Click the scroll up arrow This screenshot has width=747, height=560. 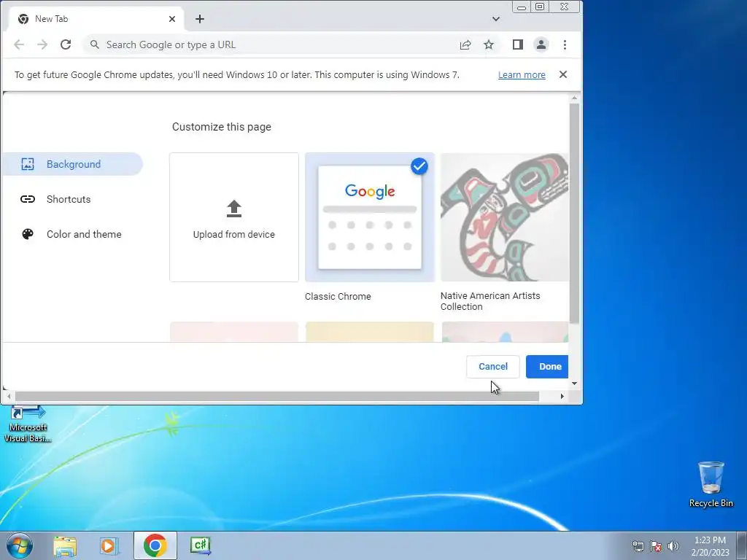pyautogui.click(x=575, y=98)
